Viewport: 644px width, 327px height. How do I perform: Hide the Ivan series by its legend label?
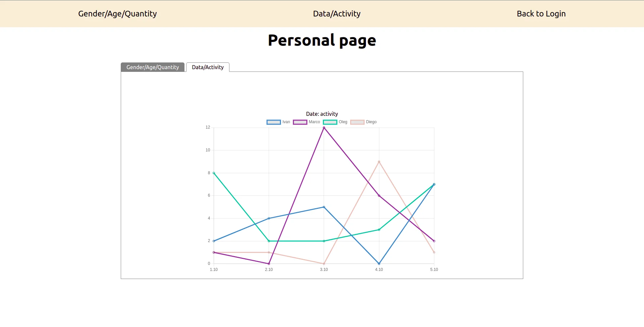point(286,122)
